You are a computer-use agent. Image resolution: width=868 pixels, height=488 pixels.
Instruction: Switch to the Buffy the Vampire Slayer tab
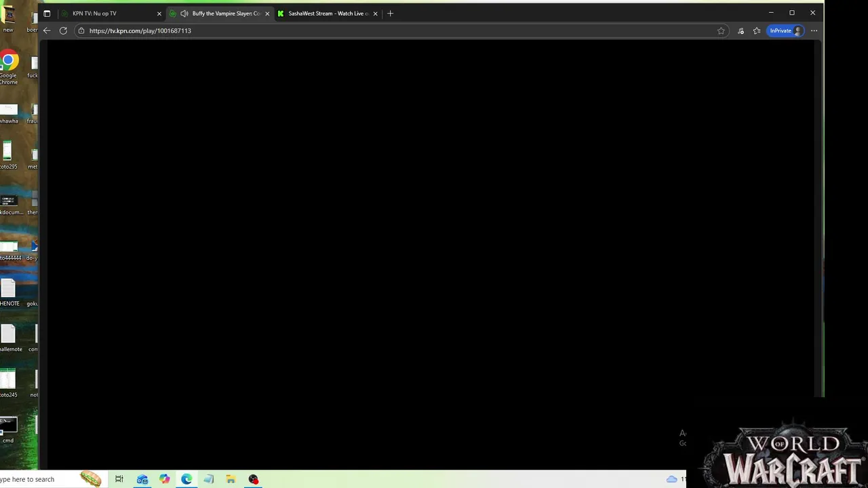(220, 14)
